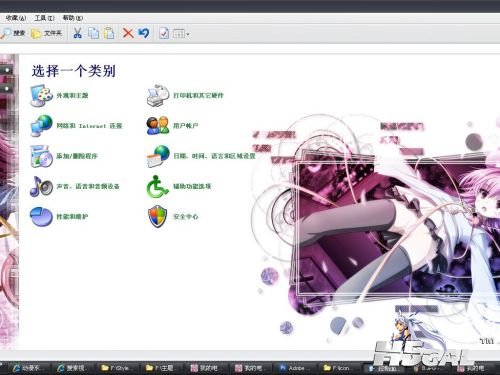This screenshot has height=375, width=500.
Task: Open the 添加/删除程序 (Add/Remove Programs) icon
Action: click(x=41, y=156)
